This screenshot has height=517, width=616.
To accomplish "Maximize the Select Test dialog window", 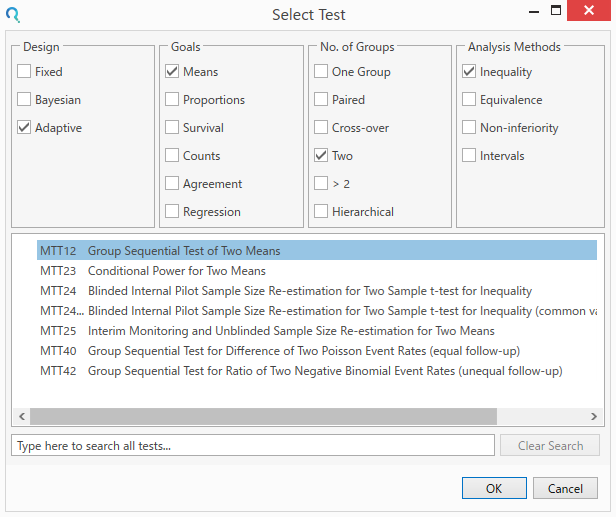I will (556, 12).
